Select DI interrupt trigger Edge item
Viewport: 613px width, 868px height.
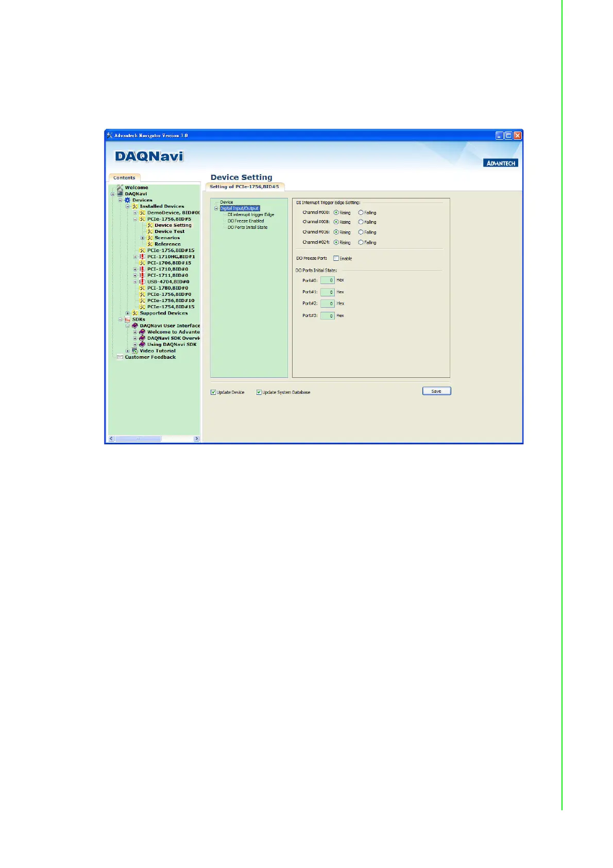point(251,214)
